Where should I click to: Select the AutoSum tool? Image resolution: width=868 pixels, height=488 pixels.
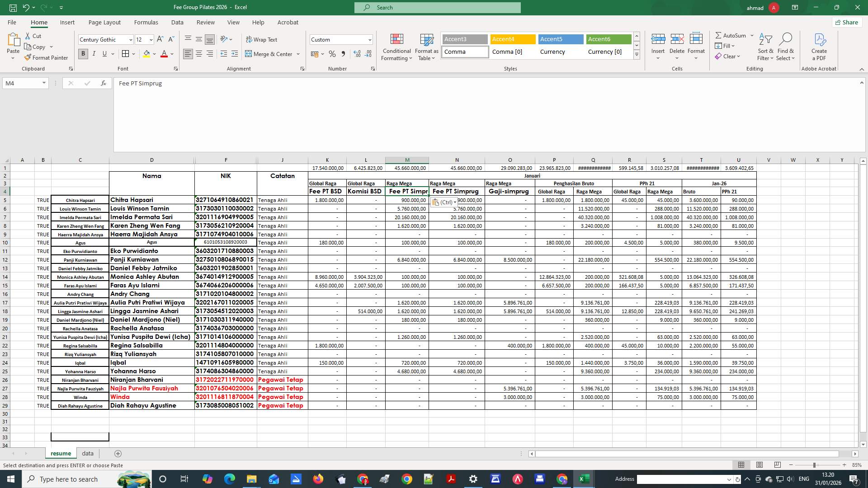tap(731, 35)
